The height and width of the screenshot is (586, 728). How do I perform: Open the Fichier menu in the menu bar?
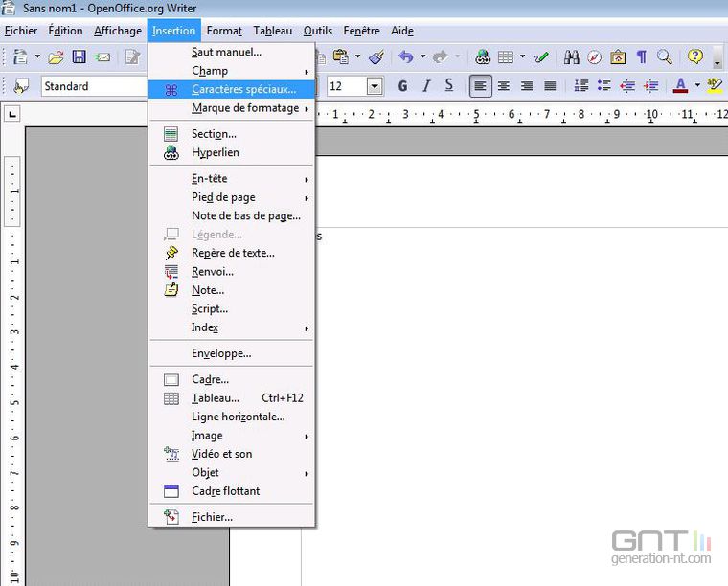pyautogui.click(x=21, y=31)
